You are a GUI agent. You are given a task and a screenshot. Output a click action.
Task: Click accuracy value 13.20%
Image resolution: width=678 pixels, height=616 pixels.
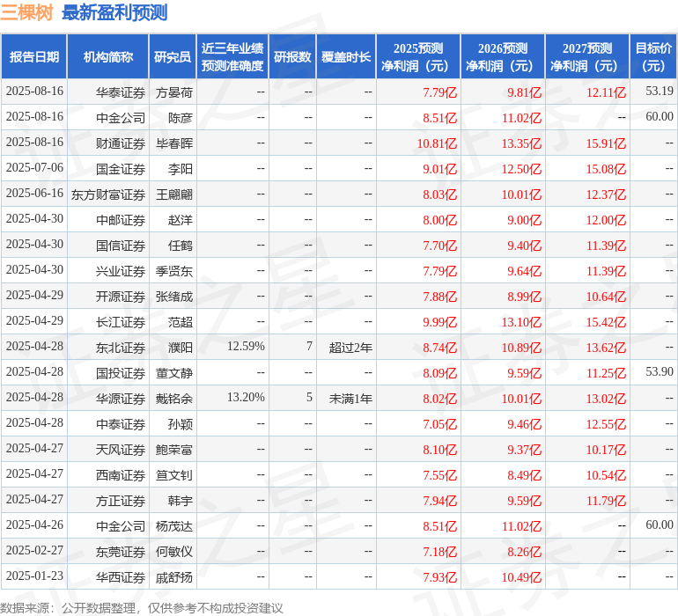[x=246, y=397]
